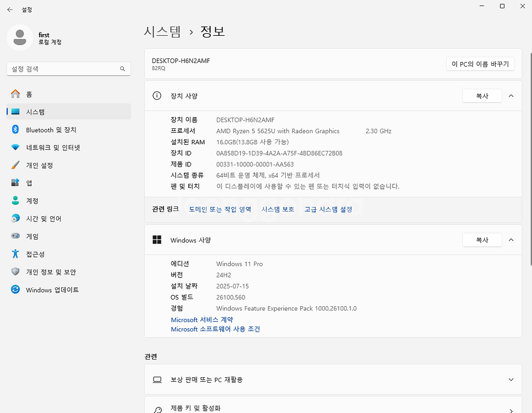This screenshot has width=532, height=413.
Task: Click the first 로컬 계정 account name
Action: click(x=50, y=39)
